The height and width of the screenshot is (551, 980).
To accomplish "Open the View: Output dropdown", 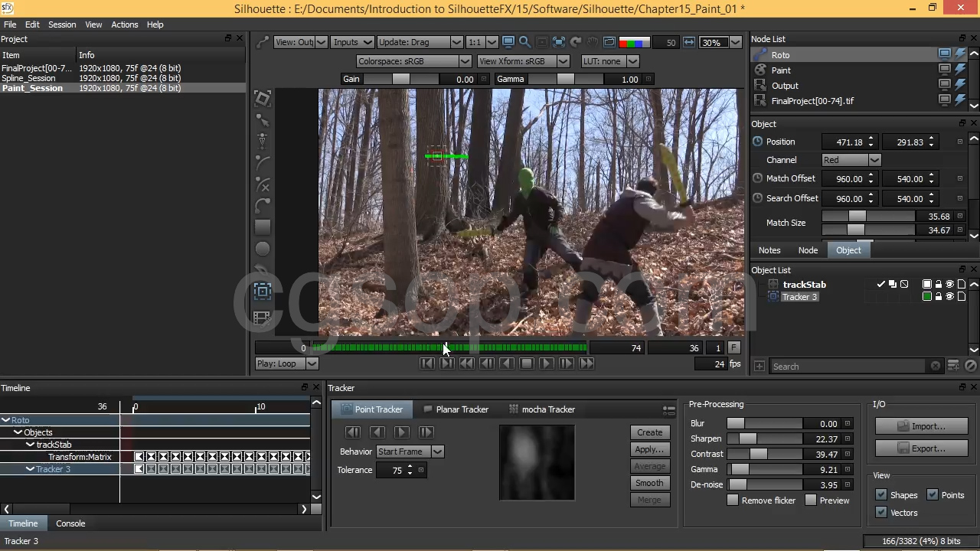I will [300, 42].
